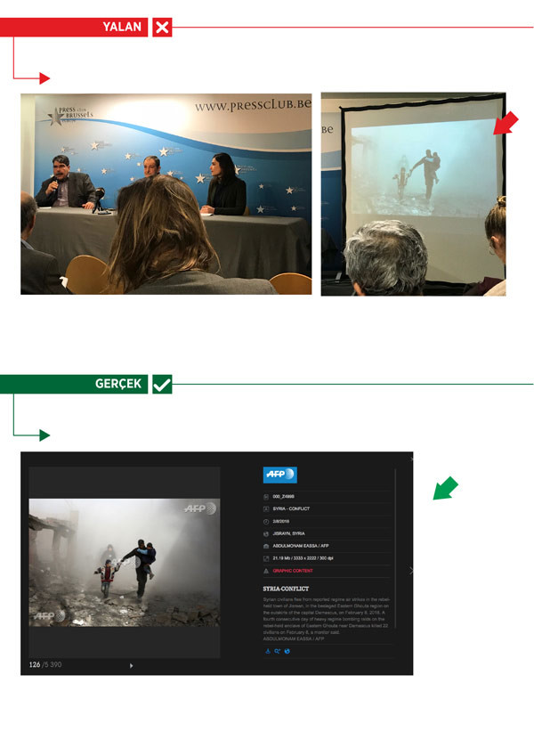Image resolution: width=534 pixels, height=756 pixels.
Task: Click the warning triangle beside GRAPHIC CONTENT
Action: pos(267,571)
